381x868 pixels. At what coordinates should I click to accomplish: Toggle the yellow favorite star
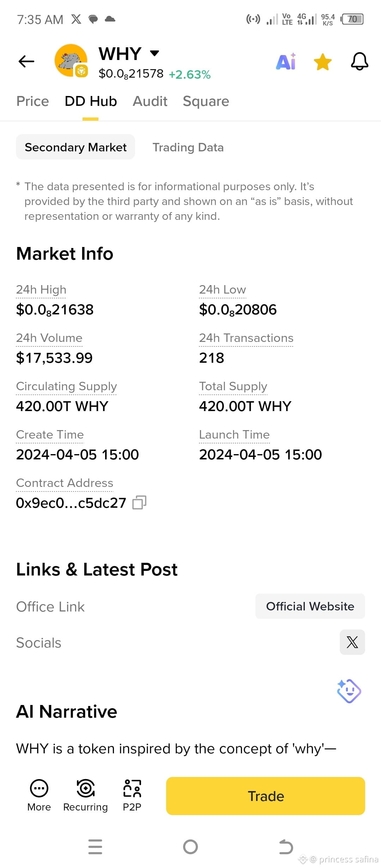click(x=323, y=62)
